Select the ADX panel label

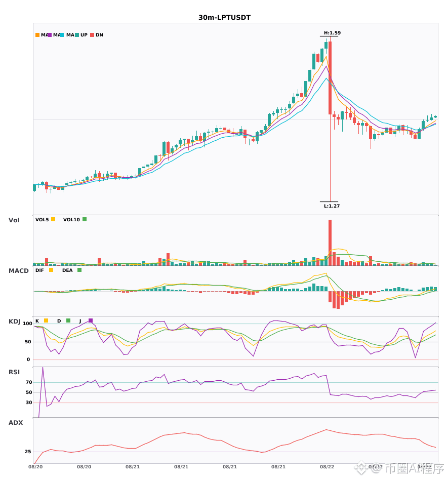pos(16,423)
